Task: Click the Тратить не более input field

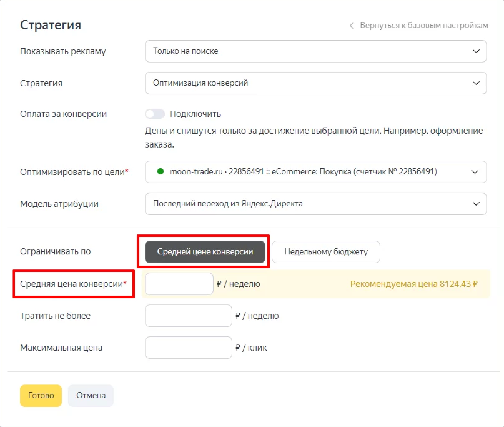Action: pyautogui.click(x=188, y=316)
